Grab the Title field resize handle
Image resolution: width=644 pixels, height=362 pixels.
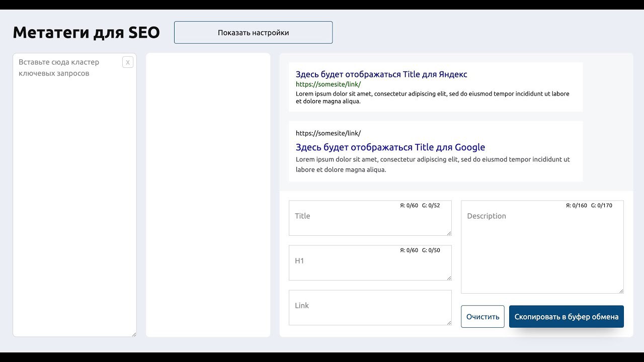point(449,233)
